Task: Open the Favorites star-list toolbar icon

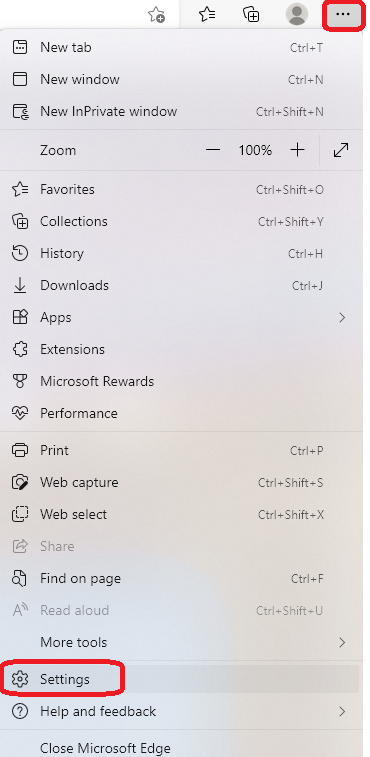Action: click(207, 14)
